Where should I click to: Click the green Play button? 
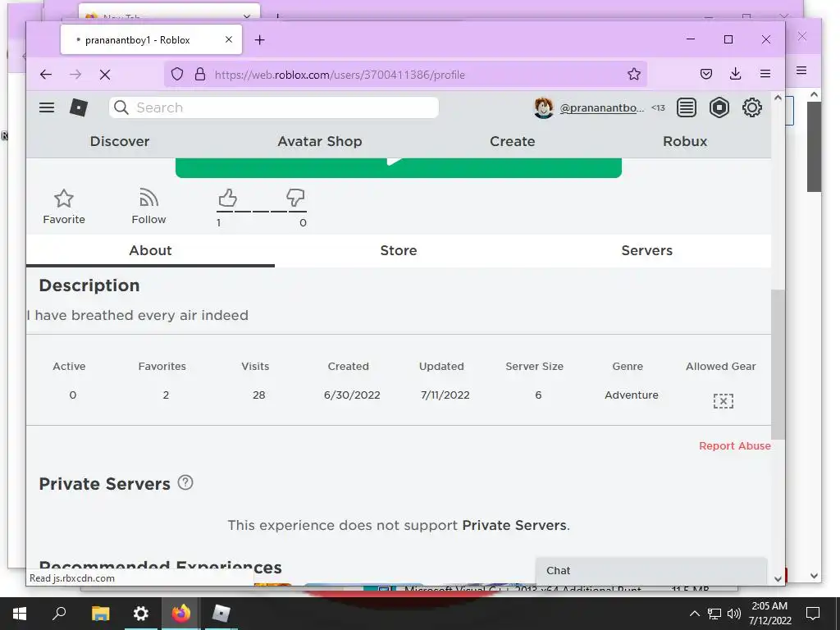(399, 167)
